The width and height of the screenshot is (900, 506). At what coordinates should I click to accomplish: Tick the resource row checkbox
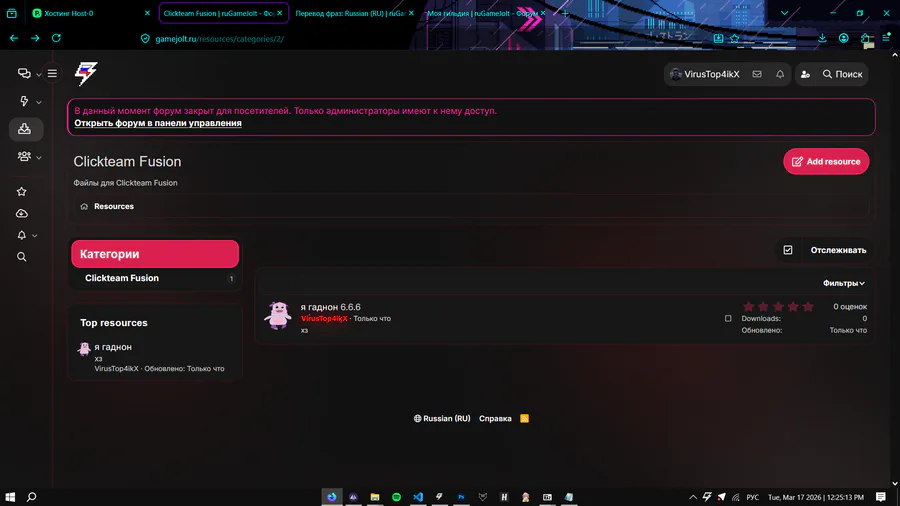coord(728,318)
